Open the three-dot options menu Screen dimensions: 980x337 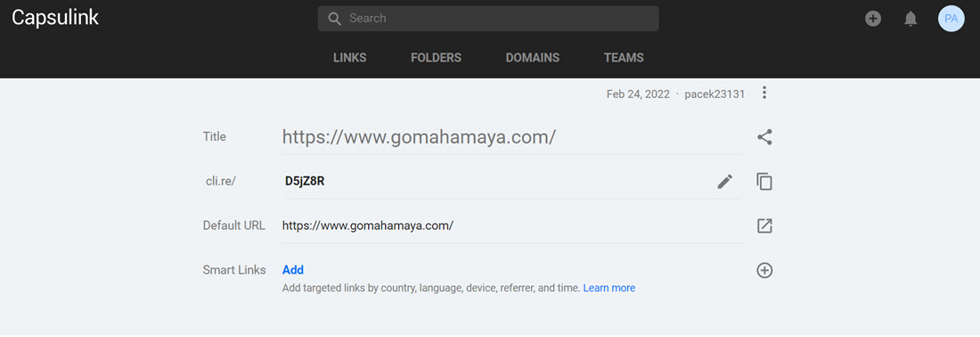pos(764,93)
